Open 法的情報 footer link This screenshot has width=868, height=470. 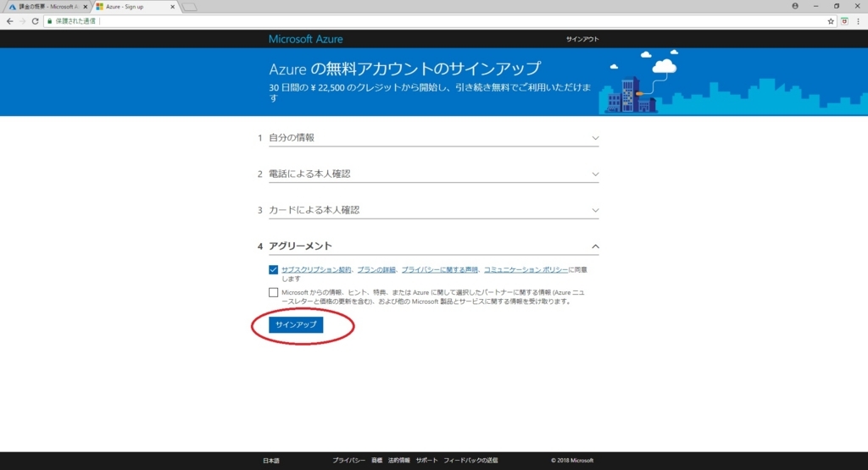tap(398, 460)
